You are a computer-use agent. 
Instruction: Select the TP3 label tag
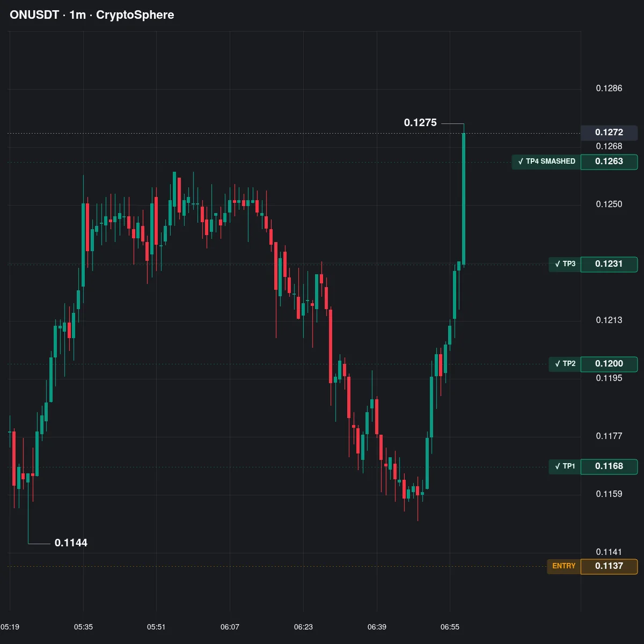pyautogui.click(x=565, y=264)
